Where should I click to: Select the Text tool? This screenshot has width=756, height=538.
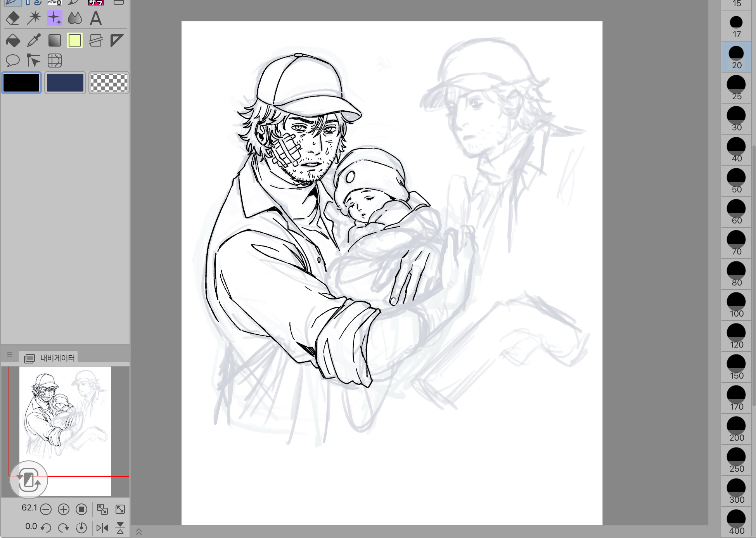pos(95,18)
